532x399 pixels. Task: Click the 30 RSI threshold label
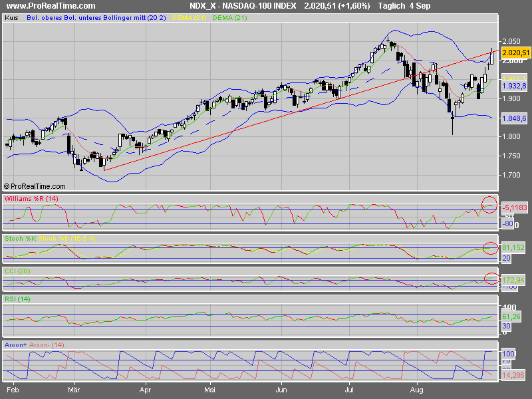(506, 326)
